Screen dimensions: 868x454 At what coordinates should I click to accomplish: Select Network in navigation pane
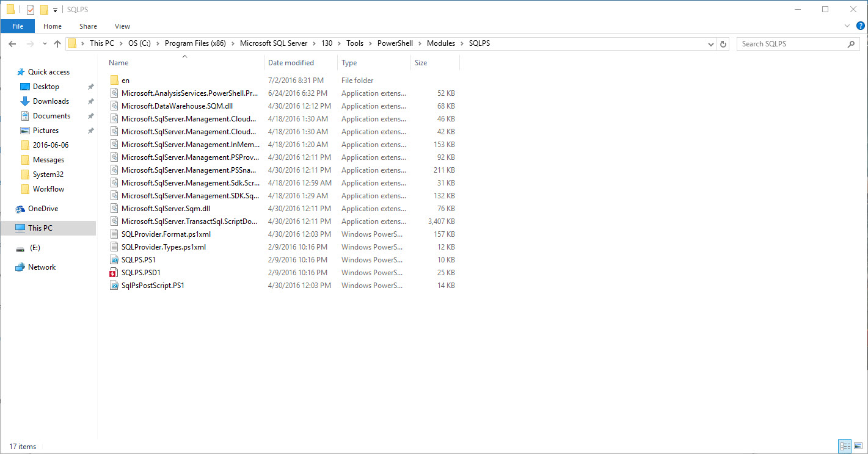tap(42, 267)
